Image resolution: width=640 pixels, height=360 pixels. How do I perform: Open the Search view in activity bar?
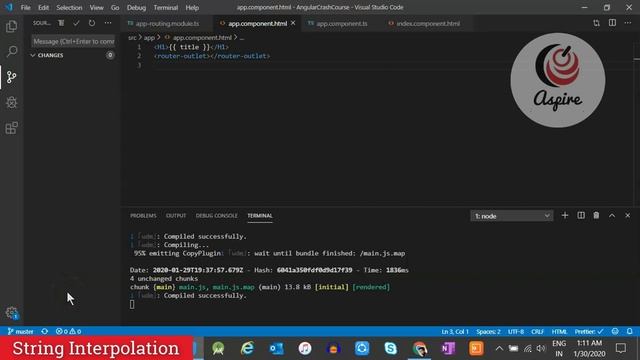point(11,51)
